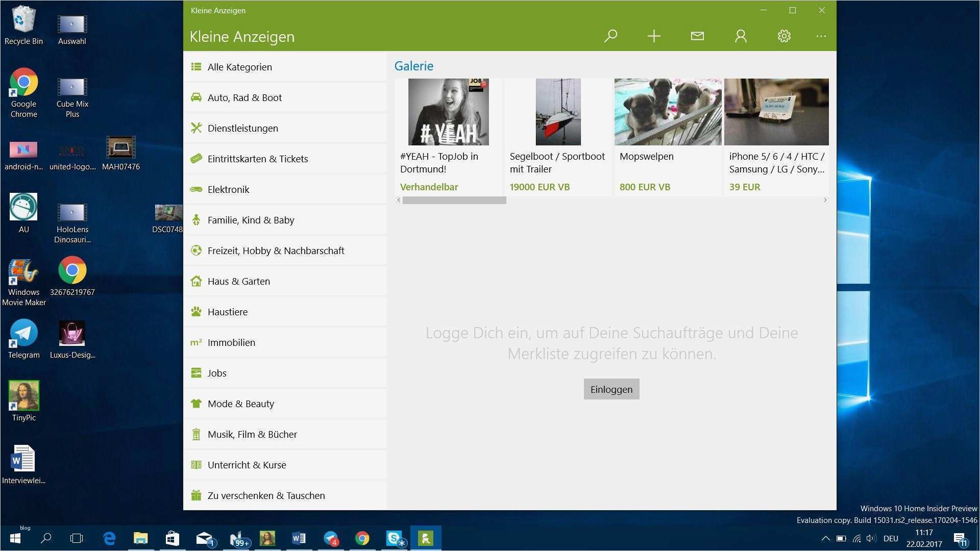
Task: Open the search magnifier in header
Action: pos(610,36)
